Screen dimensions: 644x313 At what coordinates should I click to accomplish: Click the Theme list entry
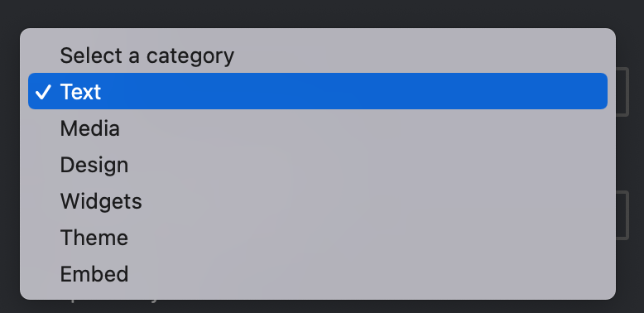[318, 238]
